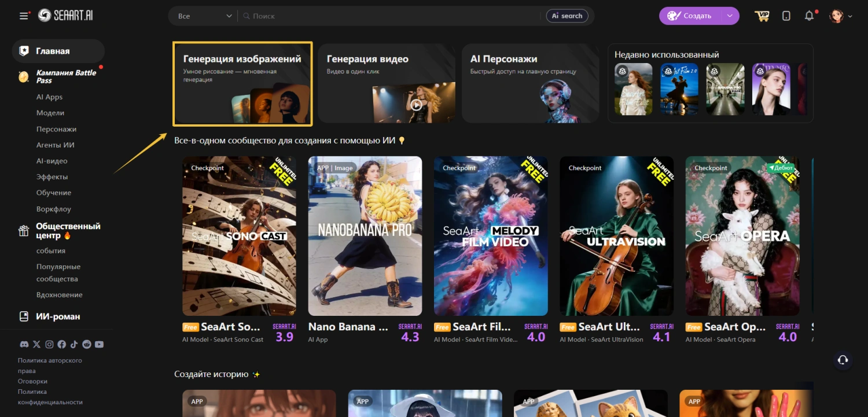868x417 pixels.
Task: Open the Nano Banana Pro app card
Action: click(x=365, y=236)
